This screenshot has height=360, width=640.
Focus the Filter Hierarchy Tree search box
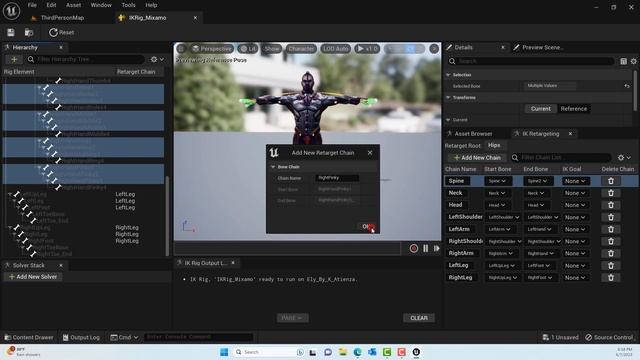86,59
